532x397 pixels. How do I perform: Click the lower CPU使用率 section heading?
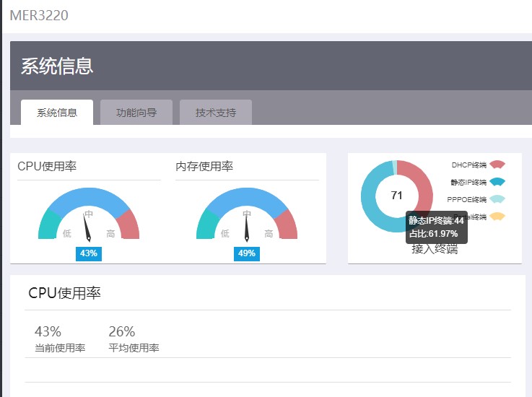pos(64,293)
